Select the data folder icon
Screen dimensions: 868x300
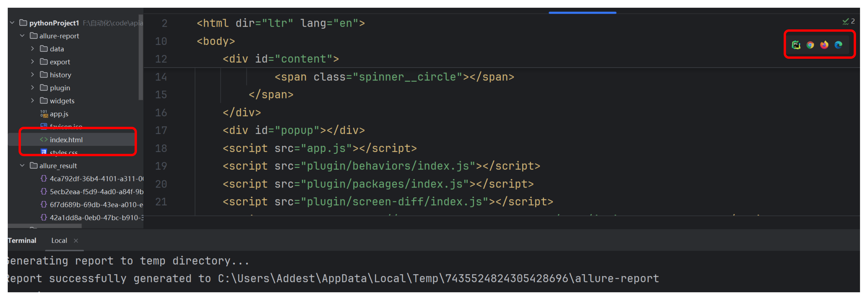point(44,49)
